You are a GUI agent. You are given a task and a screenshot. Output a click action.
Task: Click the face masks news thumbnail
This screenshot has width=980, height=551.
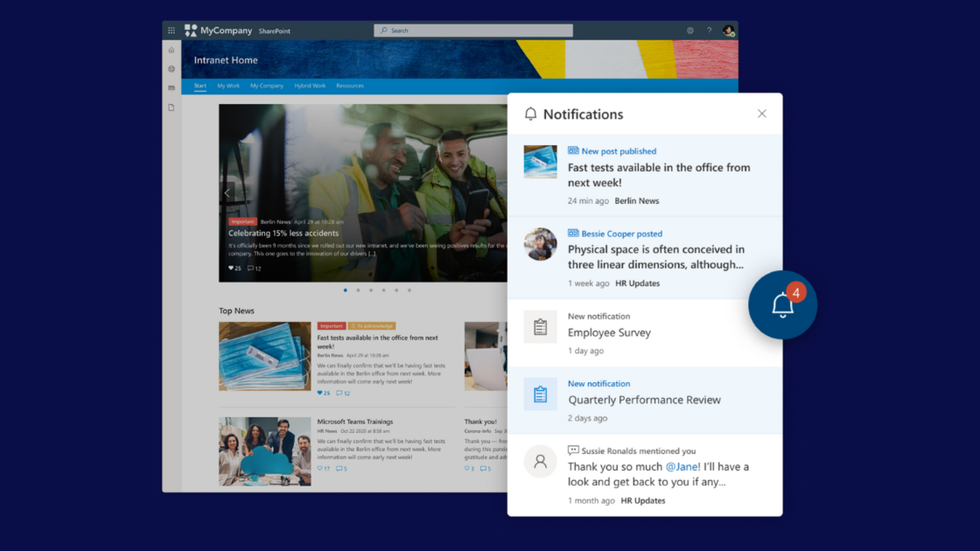265,356
